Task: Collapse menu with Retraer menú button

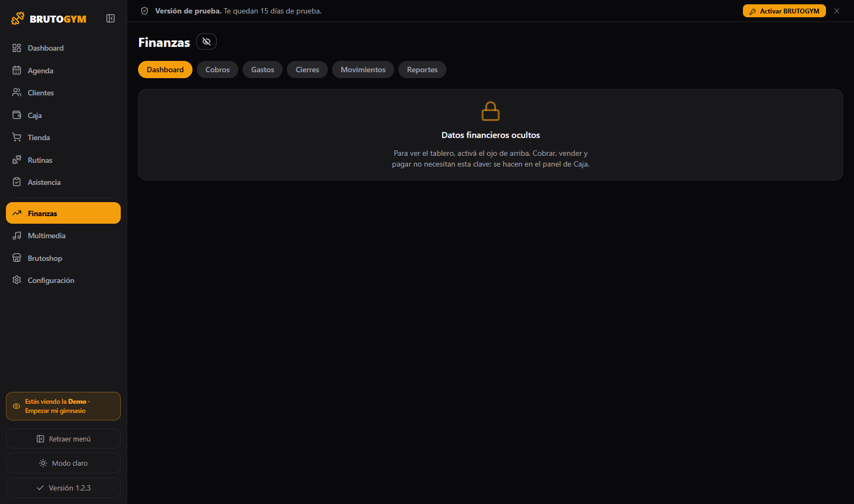Action: pos(63,439)
